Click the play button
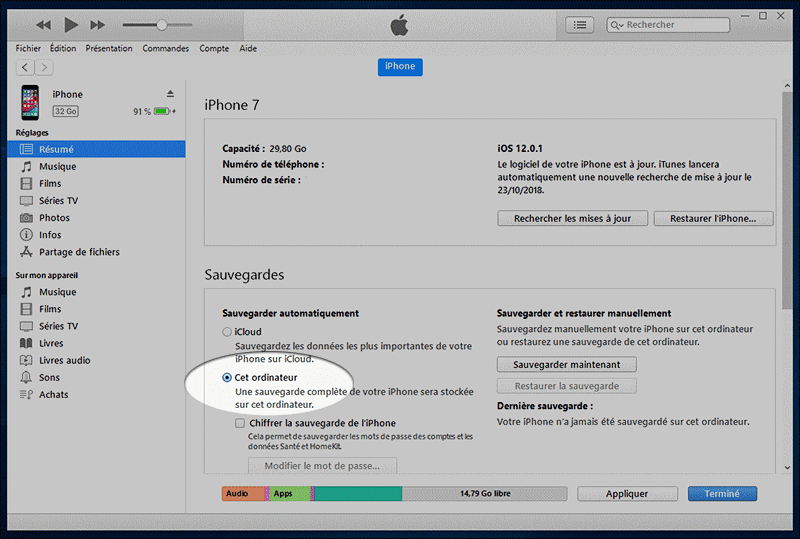Image resolution: width=800 pixels, height=539 pixels. coord(71,24)
